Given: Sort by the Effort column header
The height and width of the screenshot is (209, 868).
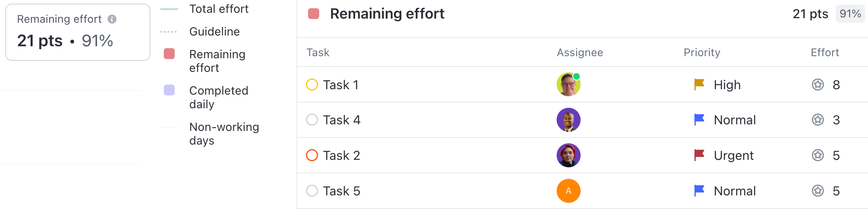Looking at the screenshot, I should tap(825, 52).
